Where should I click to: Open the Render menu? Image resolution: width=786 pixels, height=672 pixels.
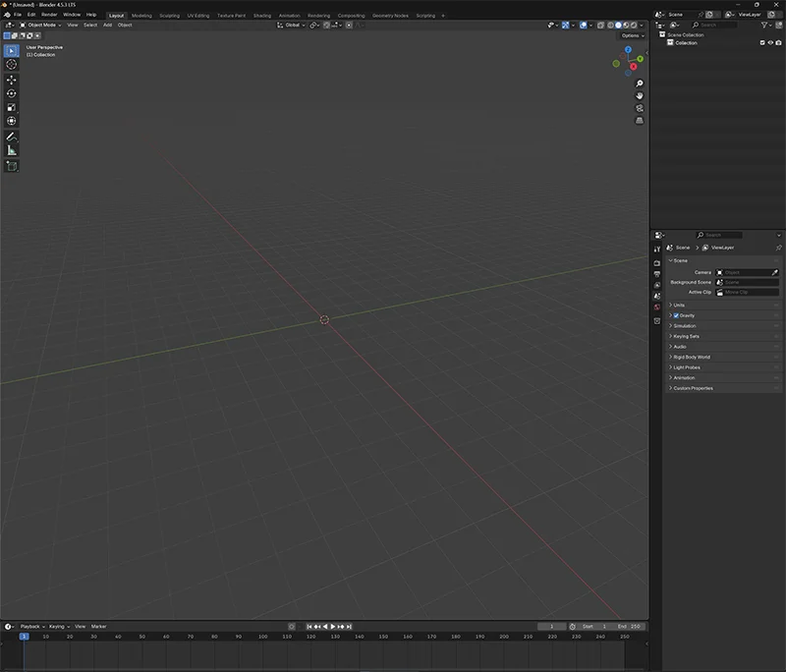point(49,15)
